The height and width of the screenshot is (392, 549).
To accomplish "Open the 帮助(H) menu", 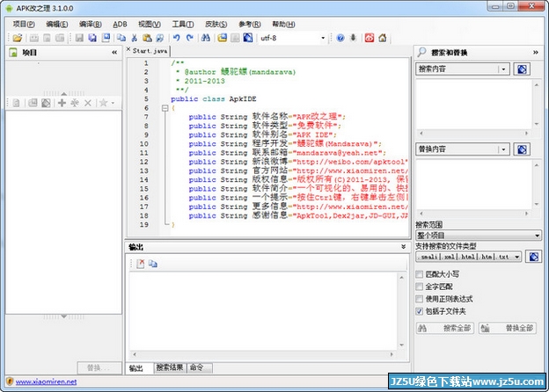I will 283,24.
